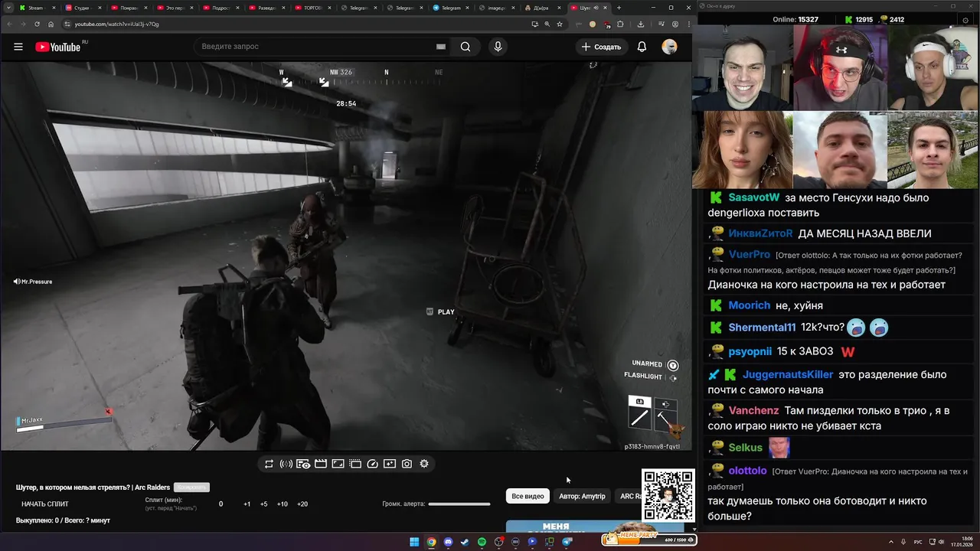Open YouTube notifications bell

[x=642, y=47]
